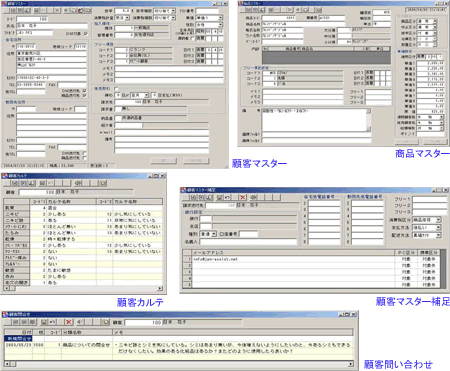450x371 pixels.
Task: Toggle DM送付先 checkbox under 自宅住所
Action: point(84,91)
